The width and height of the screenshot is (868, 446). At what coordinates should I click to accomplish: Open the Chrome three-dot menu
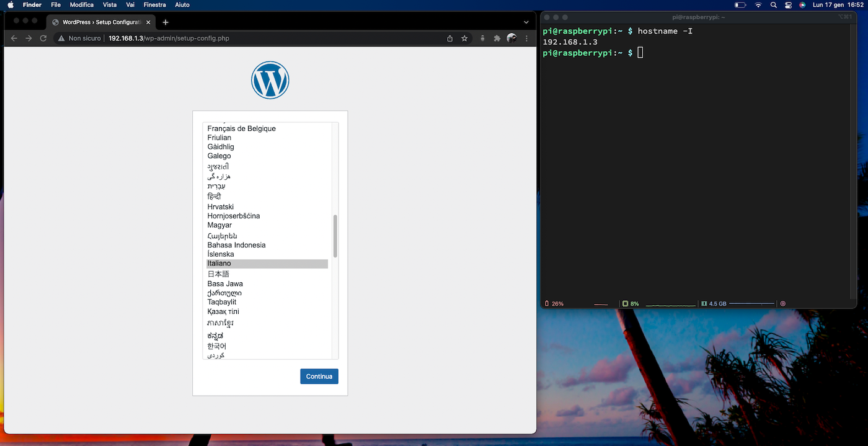pos(526,38)
